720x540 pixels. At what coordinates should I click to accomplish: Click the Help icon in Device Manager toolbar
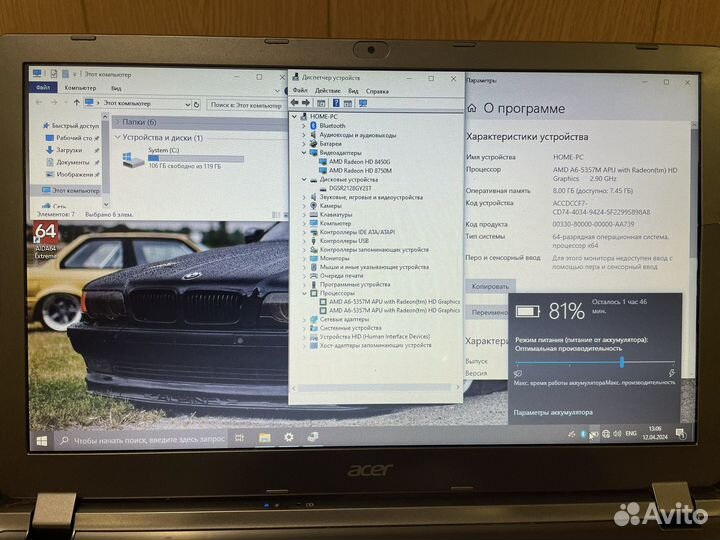[x=336, y=103]
